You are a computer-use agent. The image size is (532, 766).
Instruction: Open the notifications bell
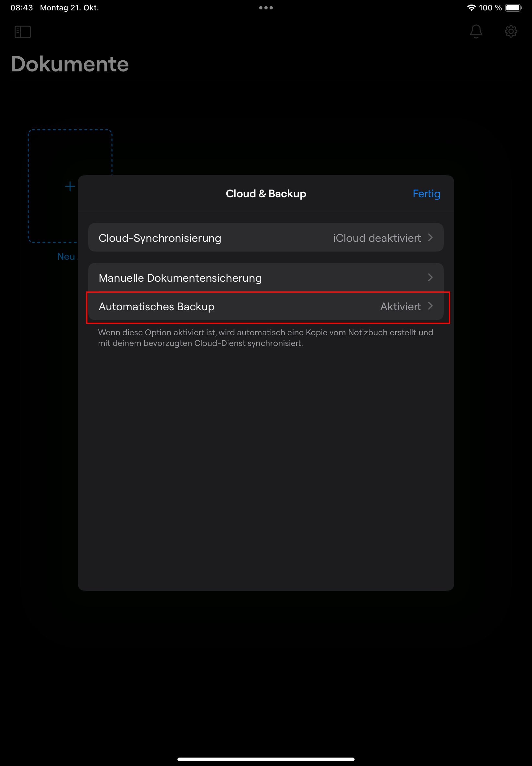(476, 32)
